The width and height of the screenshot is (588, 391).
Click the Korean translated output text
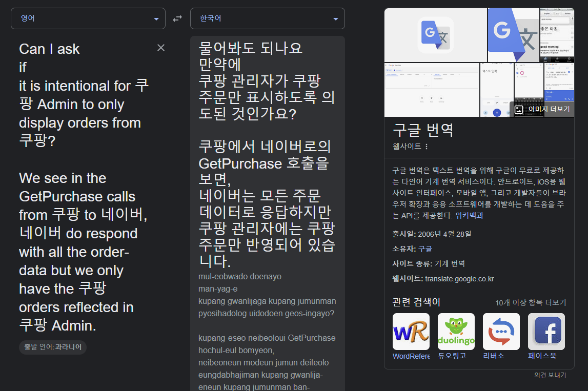coord(267,154)
